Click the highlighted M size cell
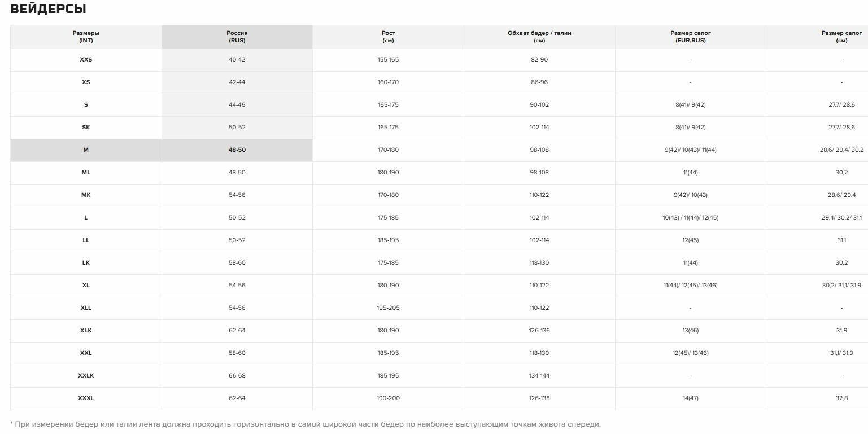 pos(86,150)
